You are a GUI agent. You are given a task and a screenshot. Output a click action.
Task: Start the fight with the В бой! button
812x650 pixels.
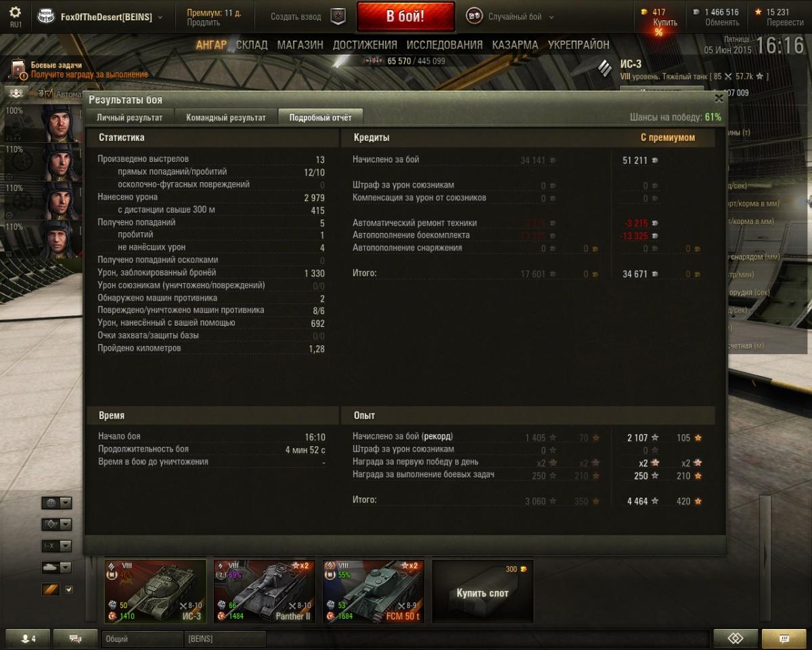coord(405,17)
